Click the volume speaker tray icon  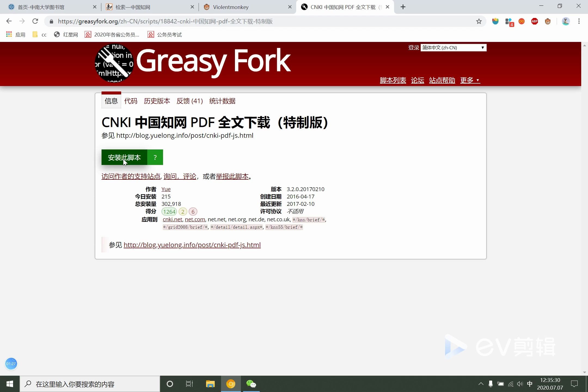[x=520, y=384]
